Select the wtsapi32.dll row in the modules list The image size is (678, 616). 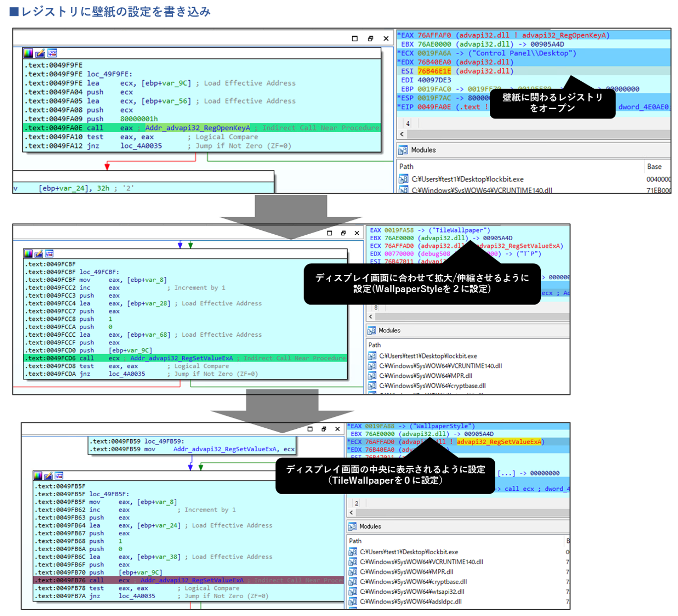(x=412, y=592)
